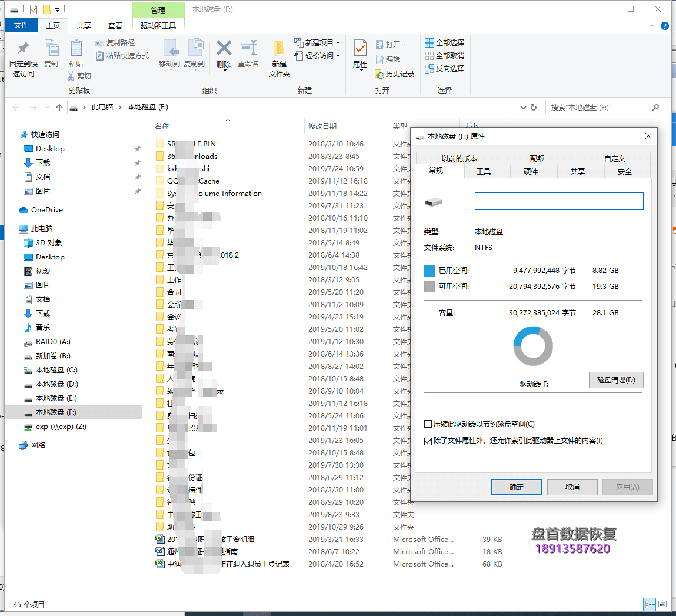Open the 硬件 tab in Properties dialog
This screenshot has height=616, width=676.
(x=530, y=172)
